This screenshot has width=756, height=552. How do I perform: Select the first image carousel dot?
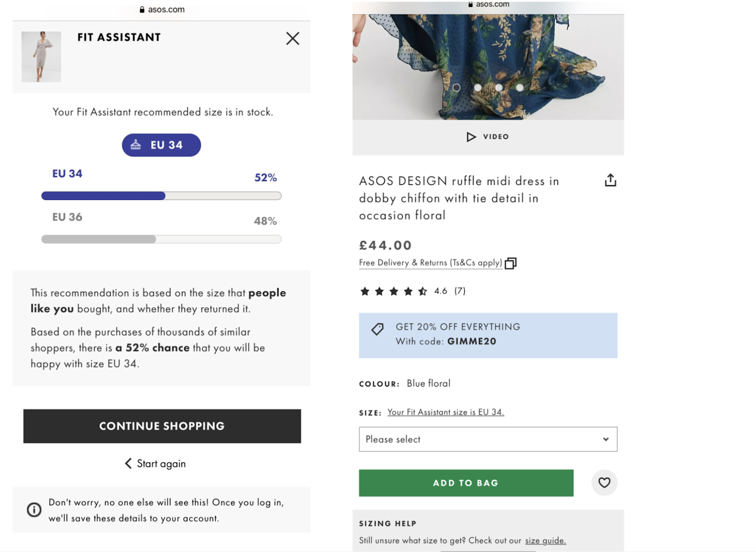(x=456, y=87)
